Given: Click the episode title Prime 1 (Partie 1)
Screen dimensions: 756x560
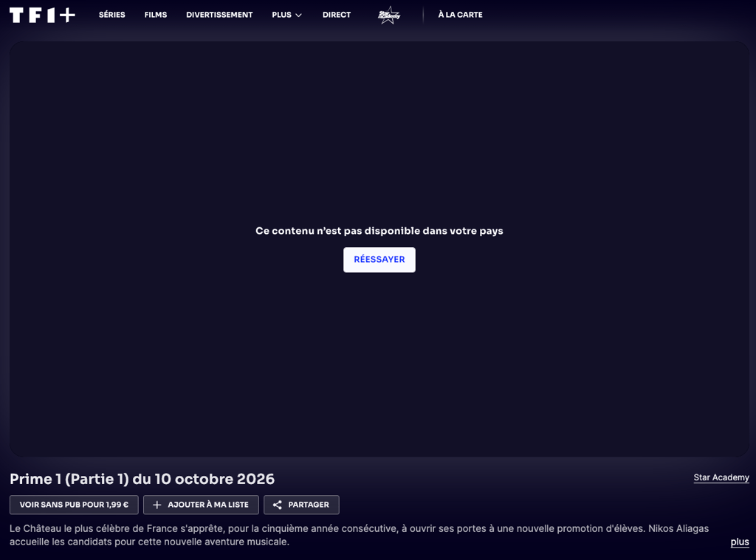Looking at the screenshot, I should [x=142, y=479].
